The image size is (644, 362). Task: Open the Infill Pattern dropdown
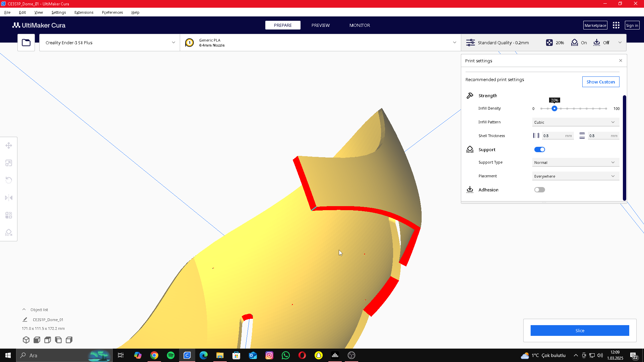click(x=576, y=122)
